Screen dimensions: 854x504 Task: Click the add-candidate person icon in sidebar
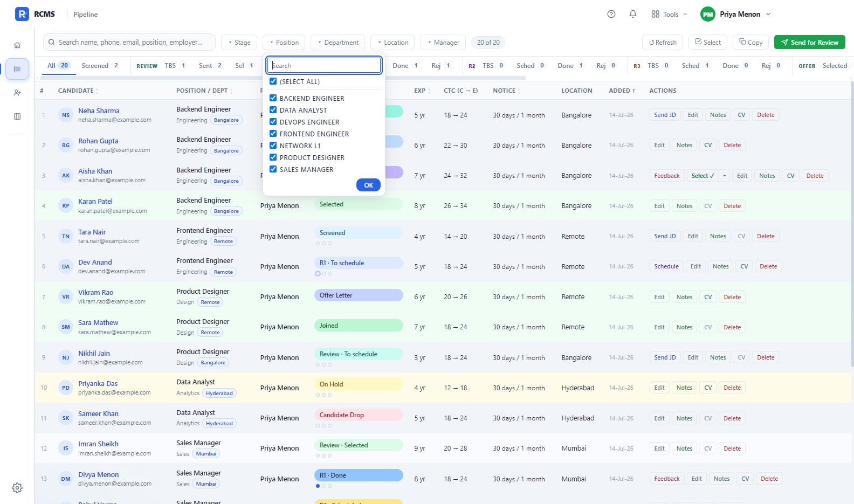pyautogui.click(x=17, y=93)
